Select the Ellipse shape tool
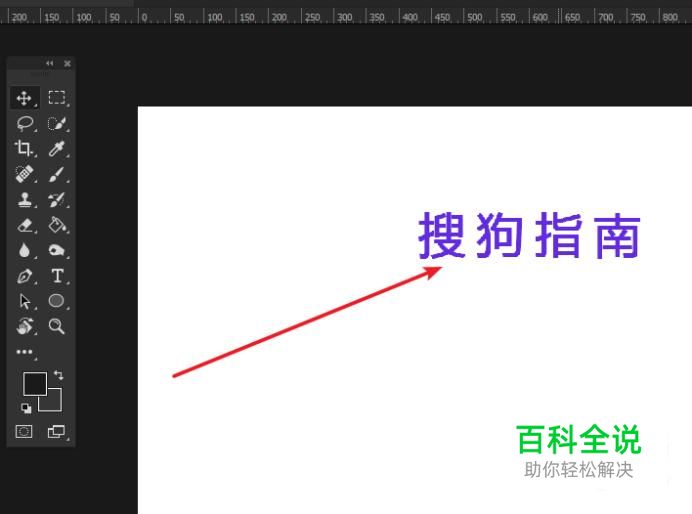 (56, 301)
